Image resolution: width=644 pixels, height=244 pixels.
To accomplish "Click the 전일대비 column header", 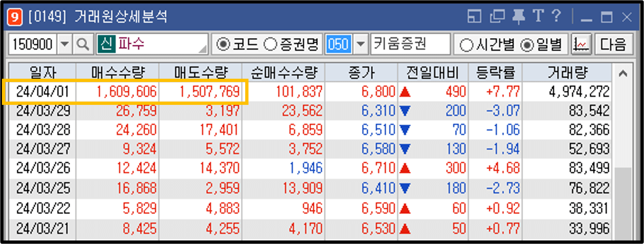I will pyautogui.click(x=433, y=73).
